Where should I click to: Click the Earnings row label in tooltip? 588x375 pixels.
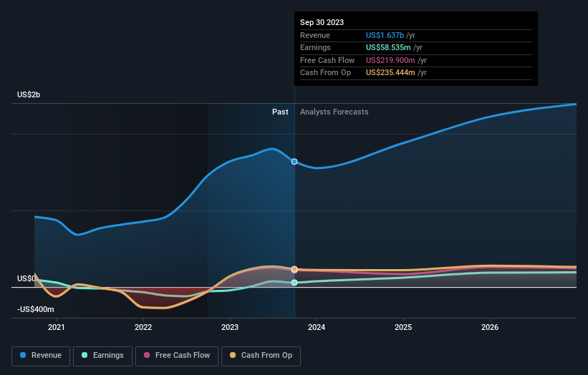click(x=315, y=47)
